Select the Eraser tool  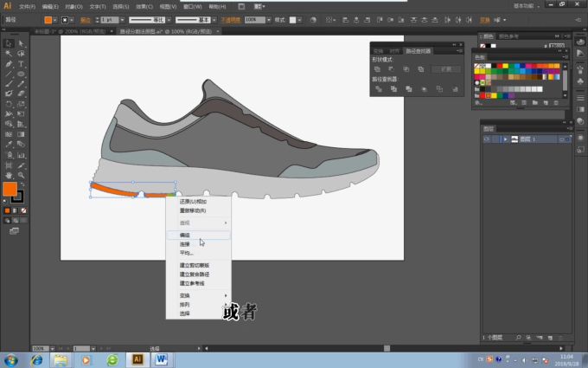pos(21,94)
